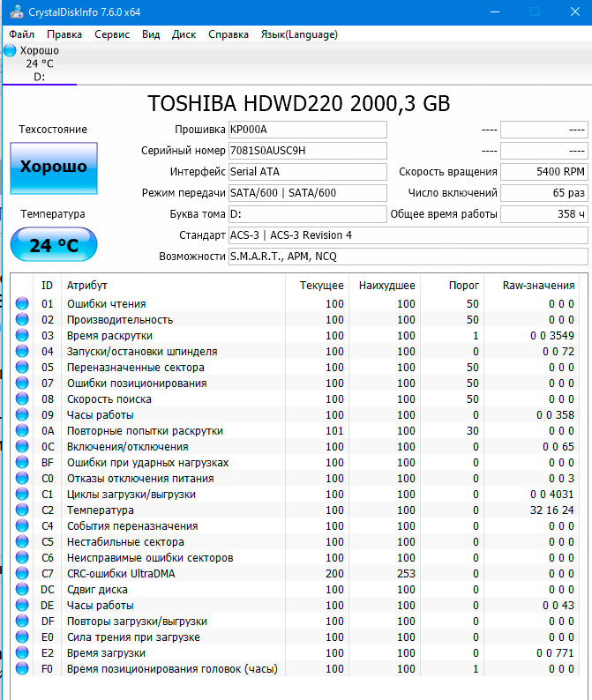Click the Интерфейс field showing Serial ATA
Viewport: 592px width, 700px height.
307,171
